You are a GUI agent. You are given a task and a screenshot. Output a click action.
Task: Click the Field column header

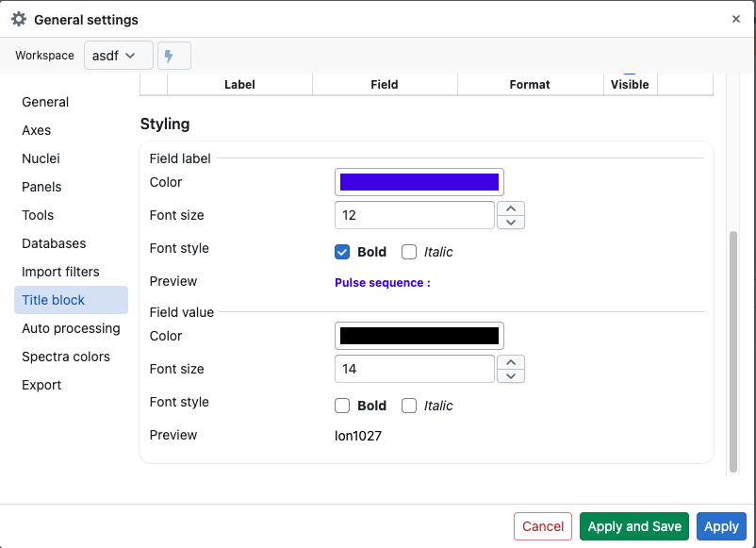[x=385, y=85]
